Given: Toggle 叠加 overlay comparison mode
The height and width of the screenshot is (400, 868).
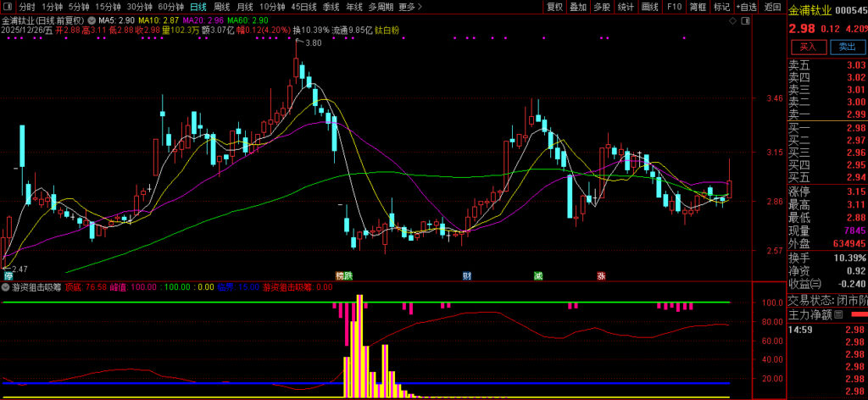Looking at the screenshot, I should click(x=578, y=7).
